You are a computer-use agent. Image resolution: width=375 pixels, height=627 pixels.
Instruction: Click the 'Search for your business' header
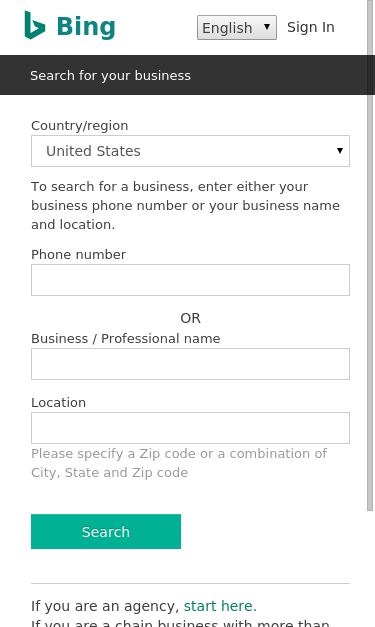tap(110, 75)
